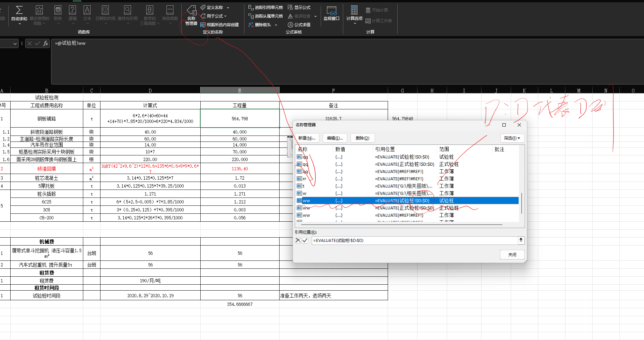
Task: Trace Precedents (追踪引用单元格)
Action: point(266,7)
